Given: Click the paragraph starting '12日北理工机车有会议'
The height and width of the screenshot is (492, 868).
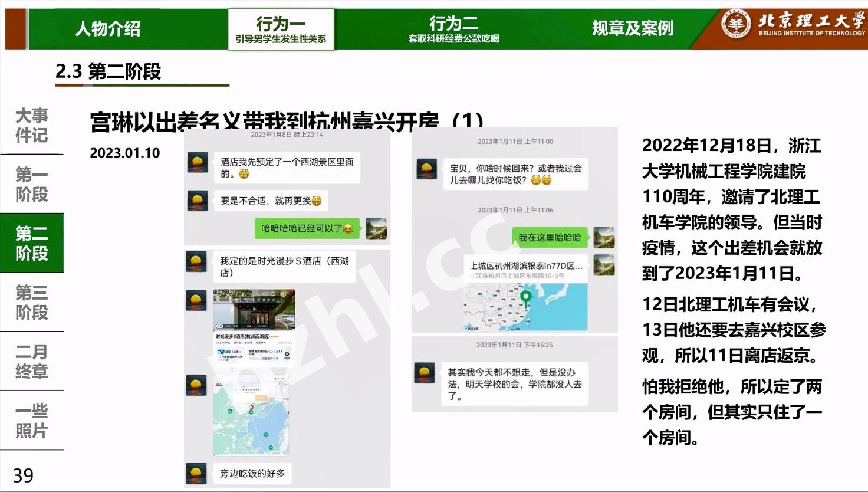Looking at the screenshot, I should 734,330.
